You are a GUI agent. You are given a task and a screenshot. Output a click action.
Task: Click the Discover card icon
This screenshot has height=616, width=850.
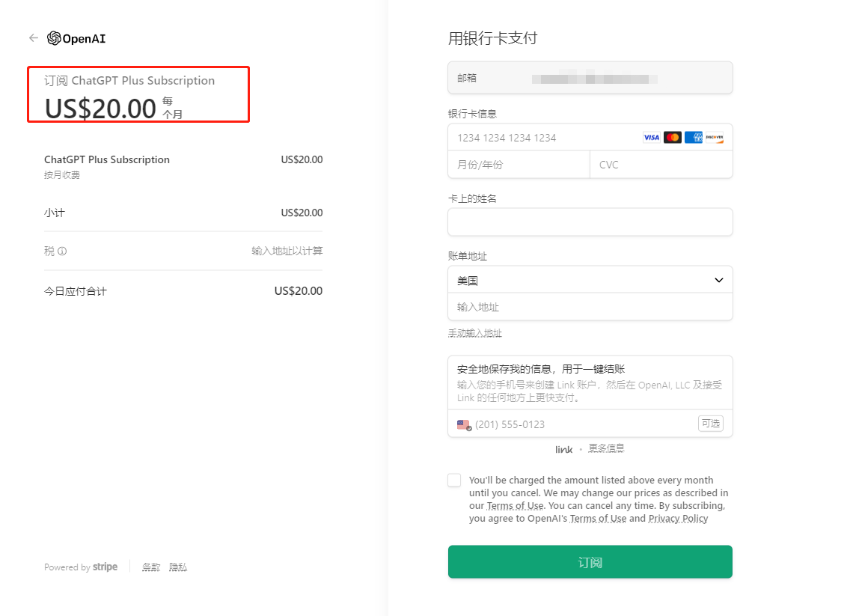(x=715, y=138)
